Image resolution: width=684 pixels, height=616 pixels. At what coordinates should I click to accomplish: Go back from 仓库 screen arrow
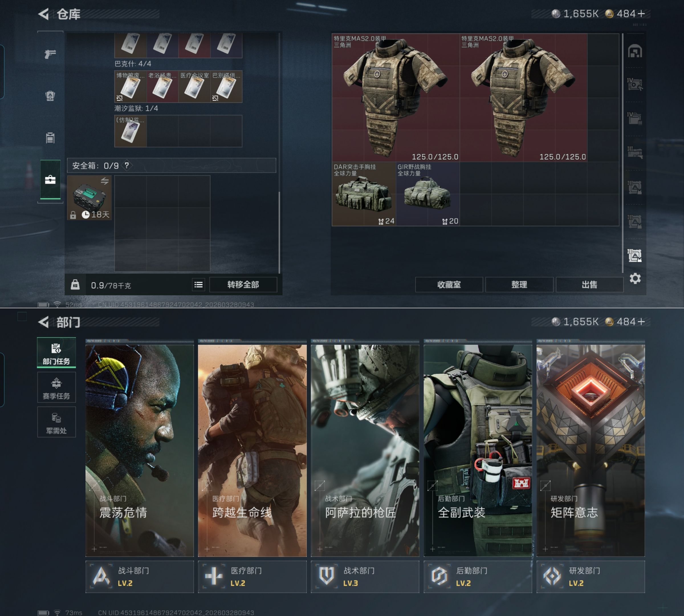coord(44,14)
